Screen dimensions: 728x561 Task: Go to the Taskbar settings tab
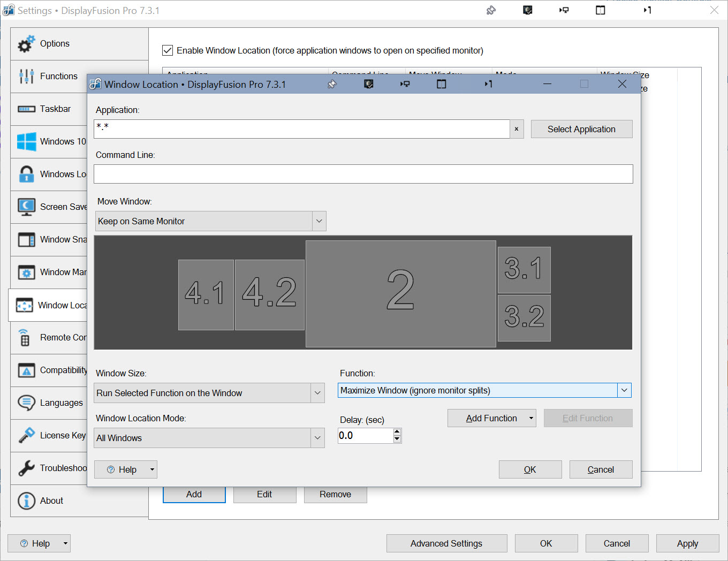point(49,109)
